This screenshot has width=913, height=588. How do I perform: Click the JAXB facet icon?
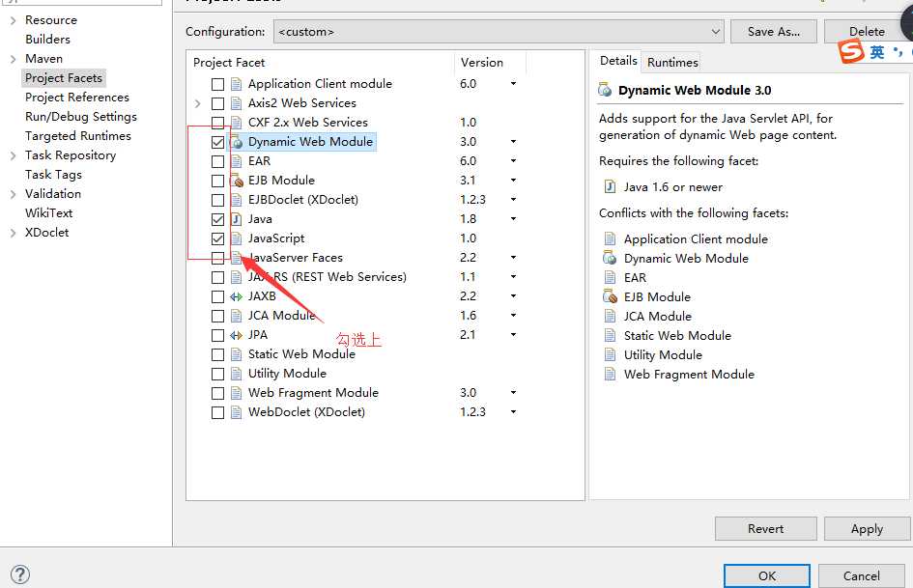(237, 296)
